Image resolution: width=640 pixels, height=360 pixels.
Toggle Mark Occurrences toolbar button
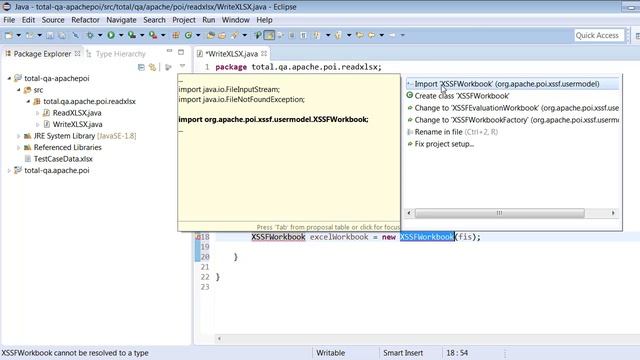pyautogui.click(x=269, y=36)
